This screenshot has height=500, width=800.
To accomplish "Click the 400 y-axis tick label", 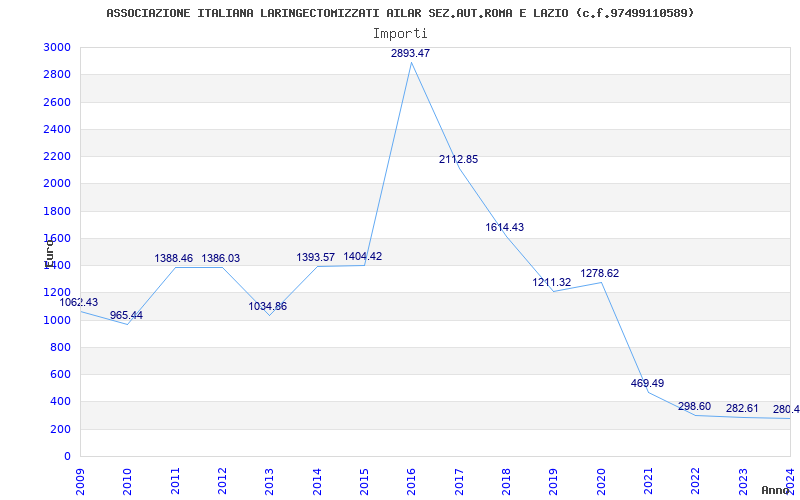I will click(x=60, y=402).
